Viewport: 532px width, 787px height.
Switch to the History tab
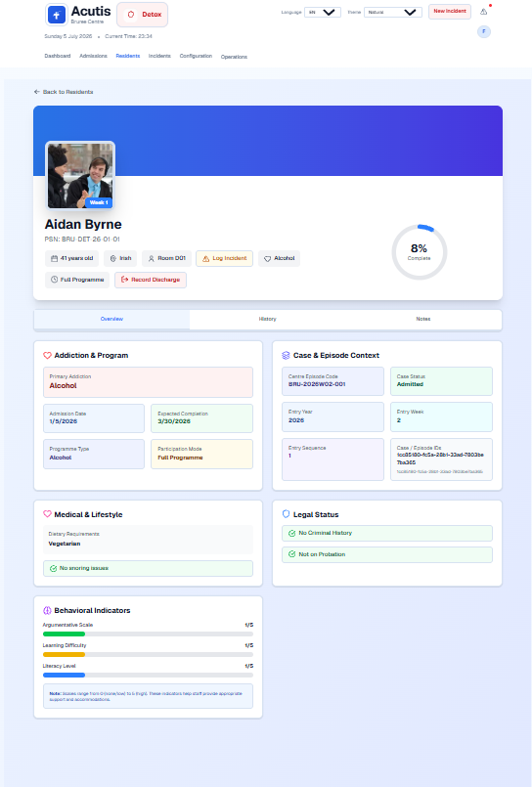(268, 320)
